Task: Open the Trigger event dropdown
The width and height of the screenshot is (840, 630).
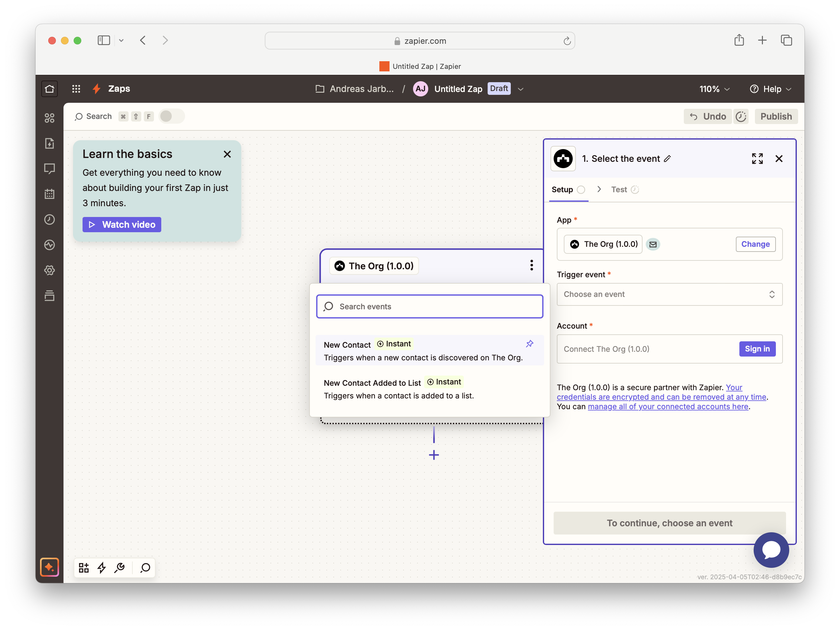Action: tap(669, 294)
